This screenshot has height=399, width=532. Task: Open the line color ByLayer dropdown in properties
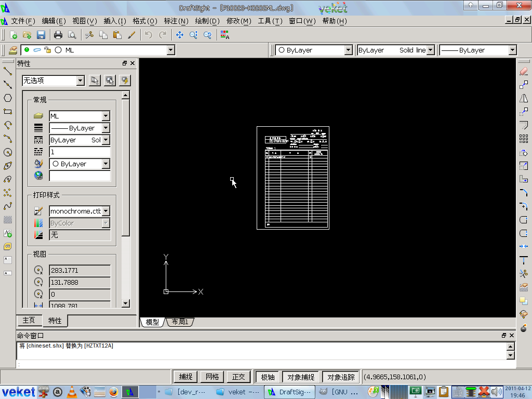coord(106,164)
